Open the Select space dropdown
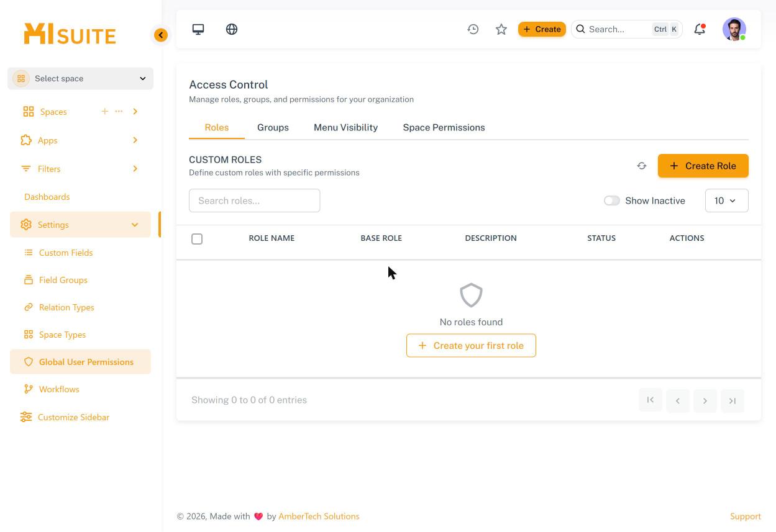Image resolution: width=776 pixels, height=532 pixels. [x=80, y=79]
